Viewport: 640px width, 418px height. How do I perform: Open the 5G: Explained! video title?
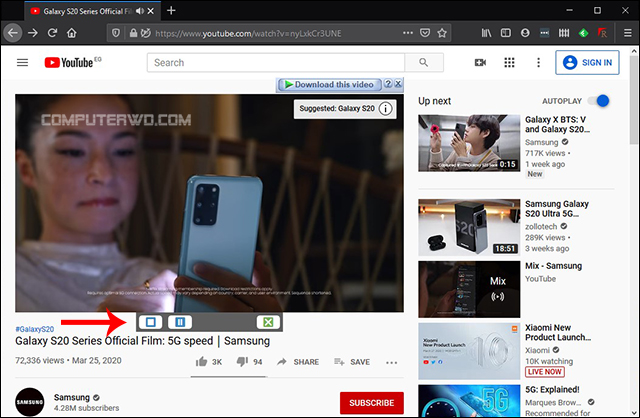pyautogui.click(x=552, y=390)
